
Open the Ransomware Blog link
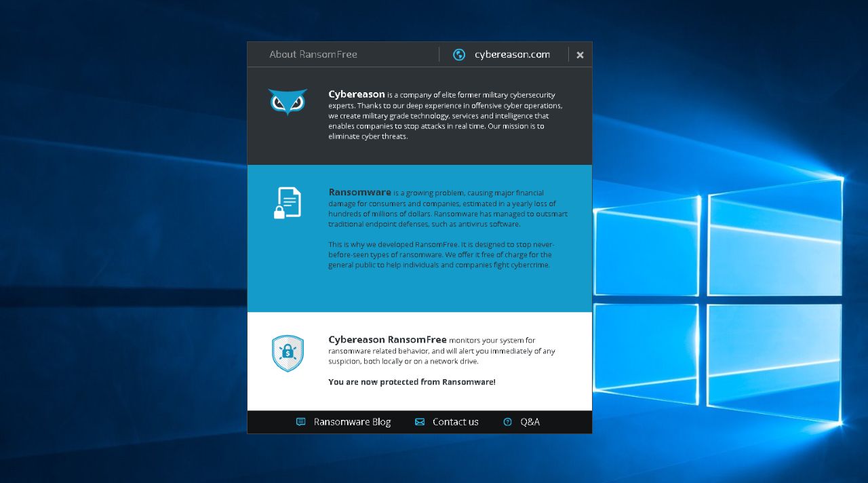tap(352, 422)
